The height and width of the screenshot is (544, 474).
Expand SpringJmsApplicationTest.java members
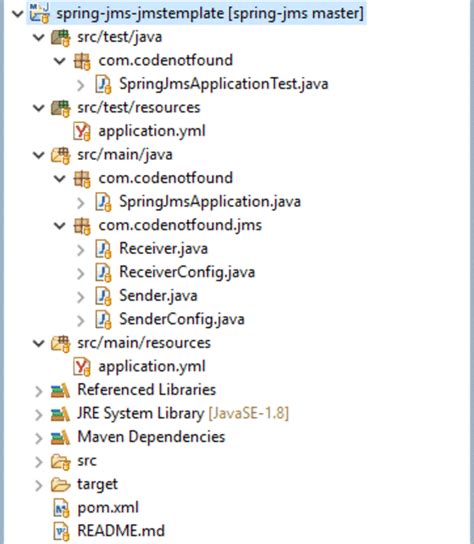[81, 85]
